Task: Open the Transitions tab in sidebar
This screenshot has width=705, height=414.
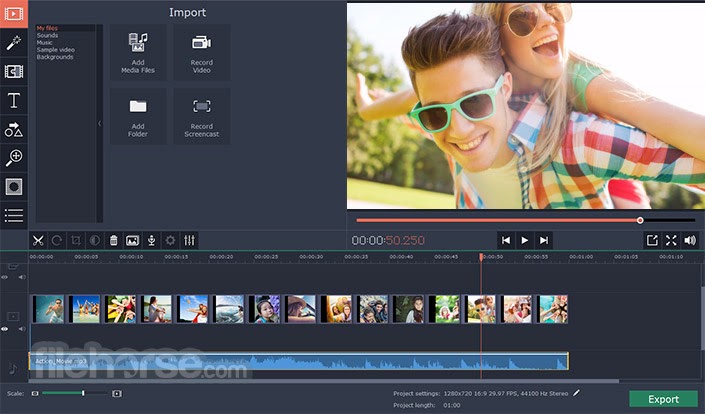Action: (x=13, y=71)
